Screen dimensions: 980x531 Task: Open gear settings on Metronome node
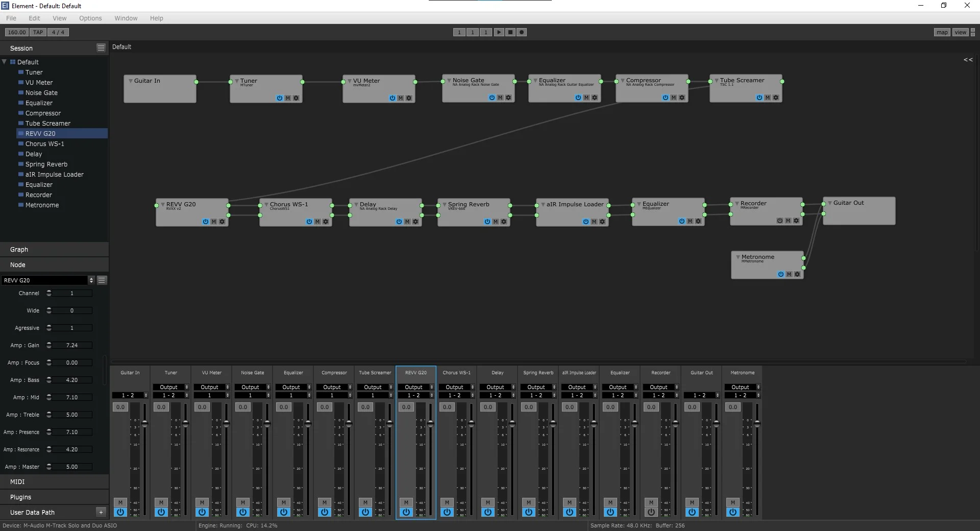(797, 274)
